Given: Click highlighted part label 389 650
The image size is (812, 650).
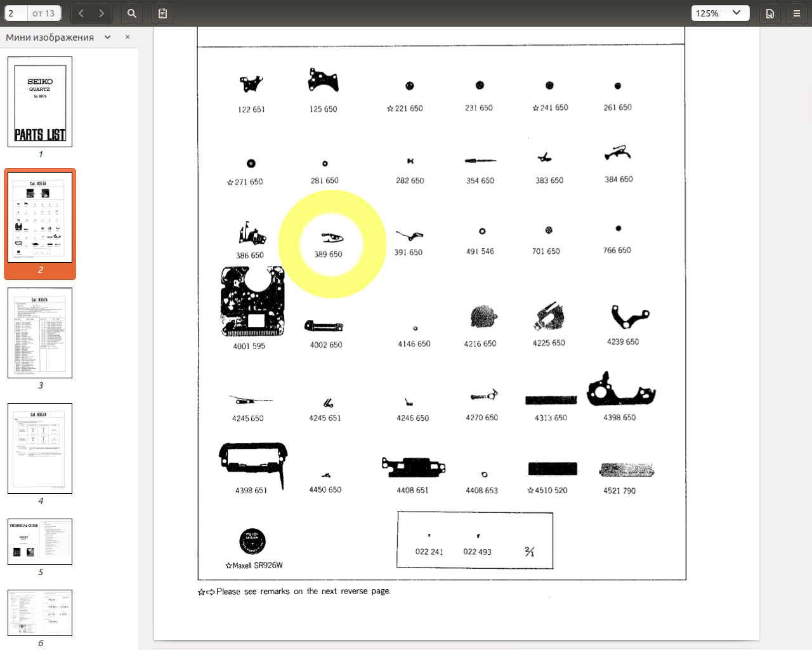Looking at the screenshot, I should click(x=328, y=255).
